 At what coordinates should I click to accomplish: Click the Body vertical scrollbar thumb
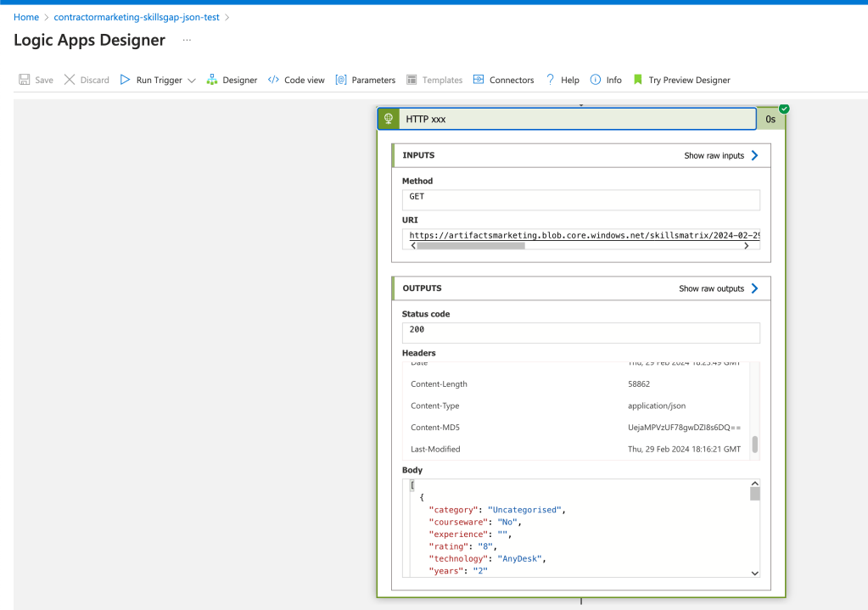tap(754, 494)
